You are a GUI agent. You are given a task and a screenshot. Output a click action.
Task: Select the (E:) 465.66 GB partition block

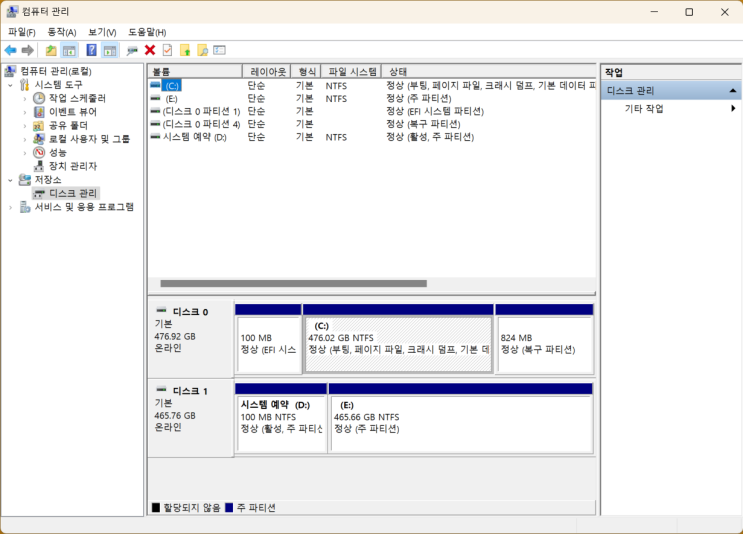coord(461,418)
